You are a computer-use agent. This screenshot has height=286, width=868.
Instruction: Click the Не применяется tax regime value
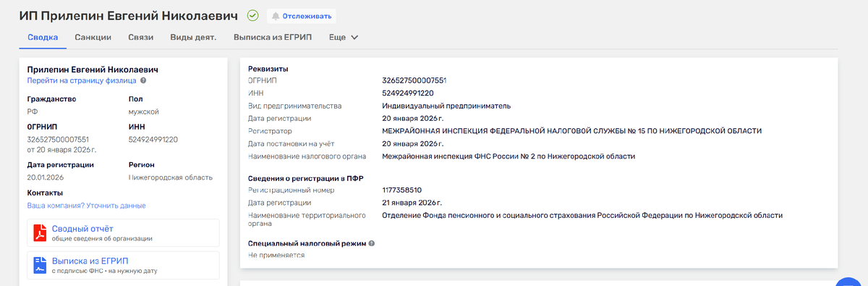coord(276,255)
